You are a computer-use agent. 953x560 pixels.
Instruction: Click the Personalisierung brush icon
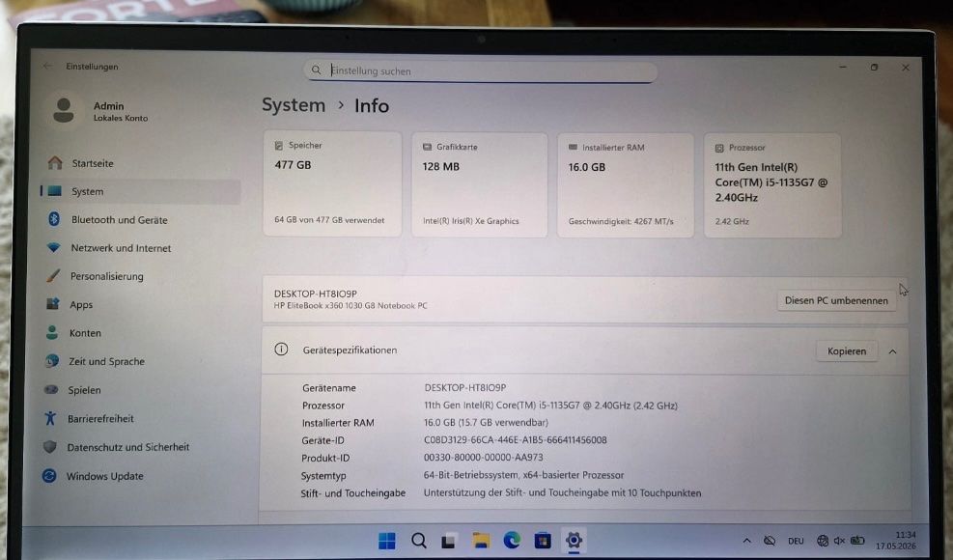pyautogui.click(x=53, y=275)
